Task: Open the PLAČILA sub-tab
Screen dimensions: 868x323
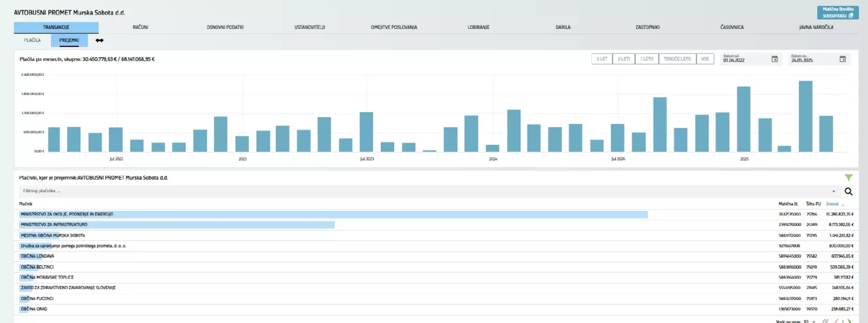Action: coord(32,40)
